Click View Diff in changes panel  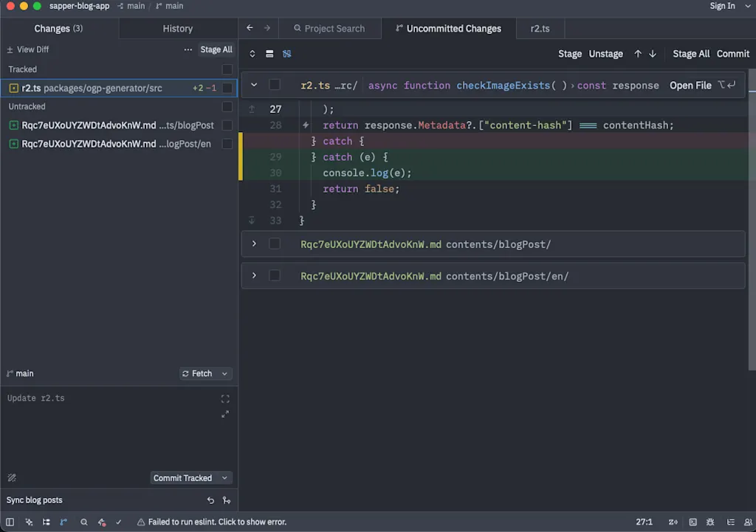pos(28,49)
